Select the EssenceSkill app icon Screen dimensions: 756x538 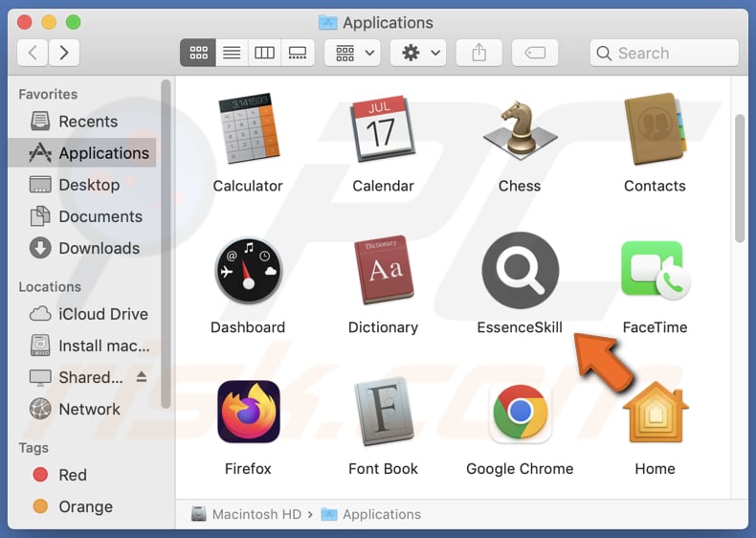pos(521,270)
